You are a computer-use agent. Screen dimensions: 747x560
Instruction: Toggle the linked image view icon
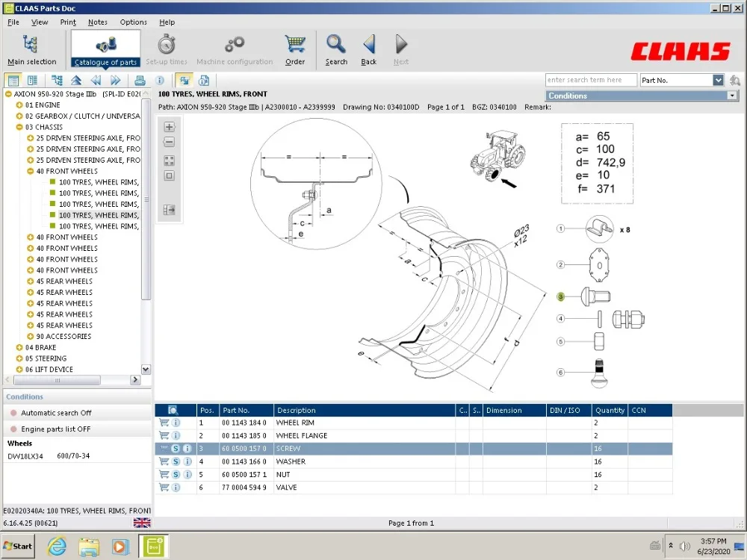184,81
